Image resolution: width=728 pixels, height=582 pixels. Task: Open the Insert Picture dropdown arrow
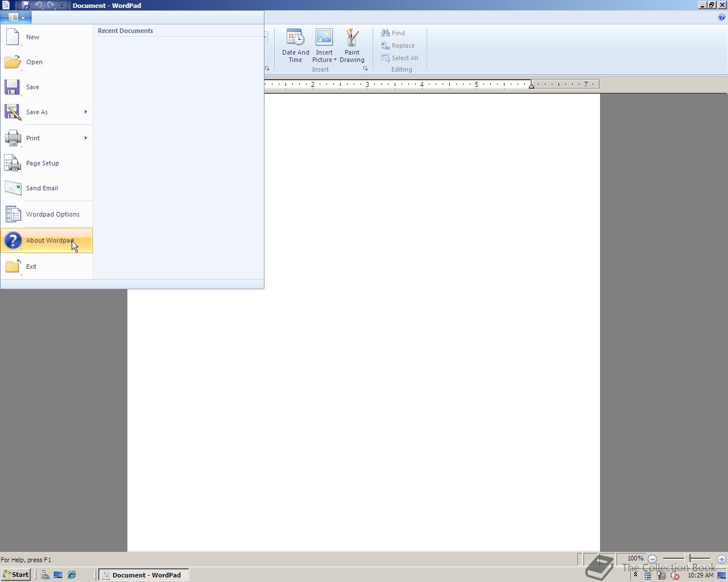point(335,60)
